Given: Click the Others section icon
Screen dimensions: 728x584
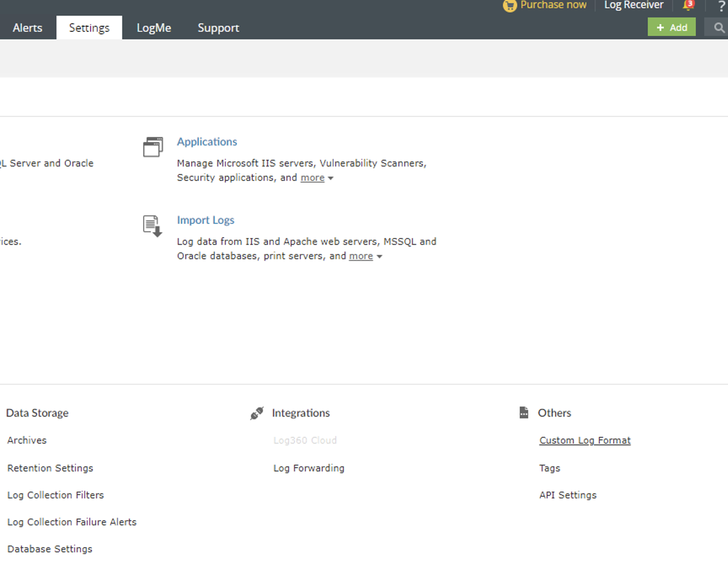Looking at the screenshot, I should [x=523, y=413].
